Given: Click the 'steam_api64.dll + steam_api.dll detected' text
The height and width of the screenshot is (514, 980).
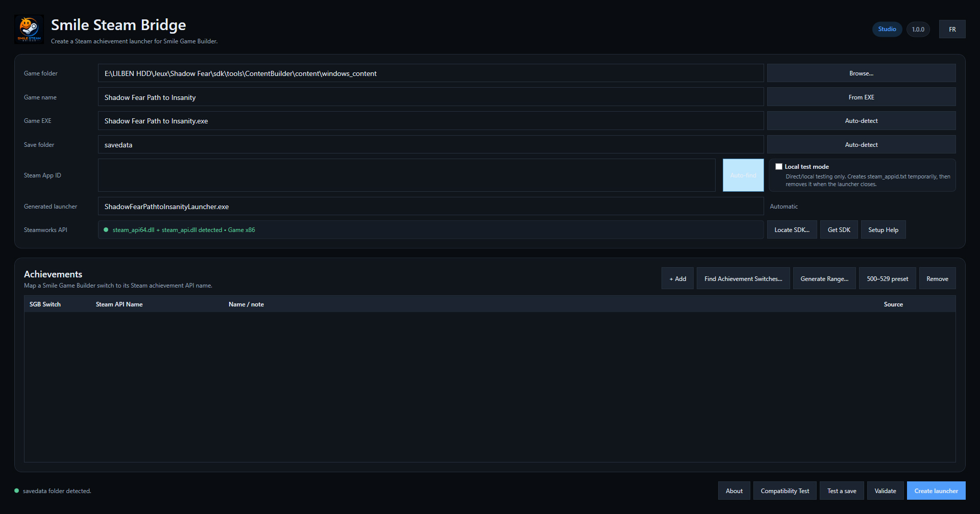Looking at the screenshot, I should (167, 230).
